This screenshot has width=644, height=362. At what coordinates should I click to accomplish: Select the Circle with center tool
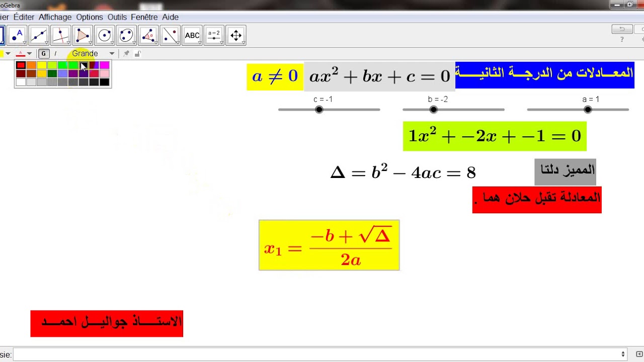coord(105,35)
